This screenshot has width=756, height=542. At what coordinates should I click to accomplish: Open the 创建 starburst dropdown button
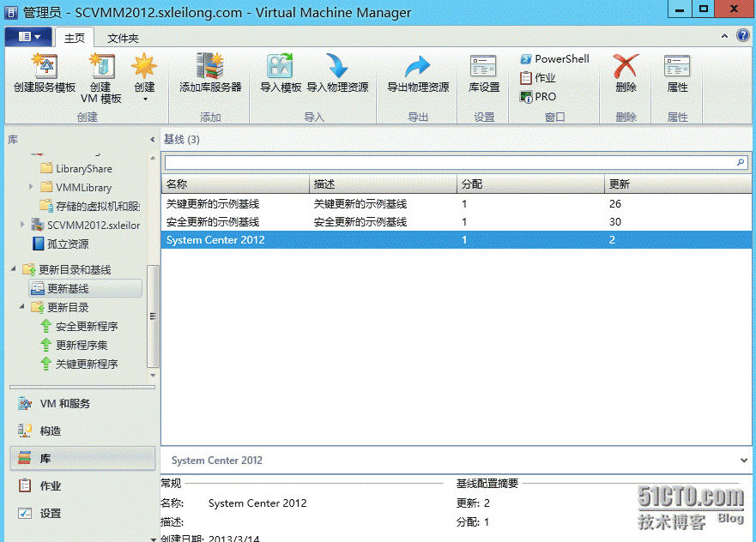[144, 77]
